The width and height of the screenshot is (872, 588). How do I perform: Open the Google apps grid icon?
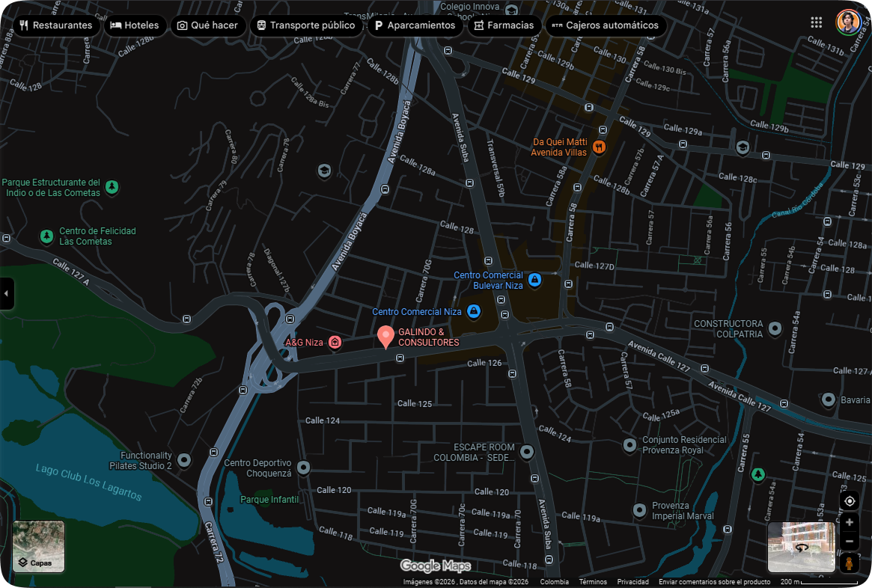click(816, 22)
